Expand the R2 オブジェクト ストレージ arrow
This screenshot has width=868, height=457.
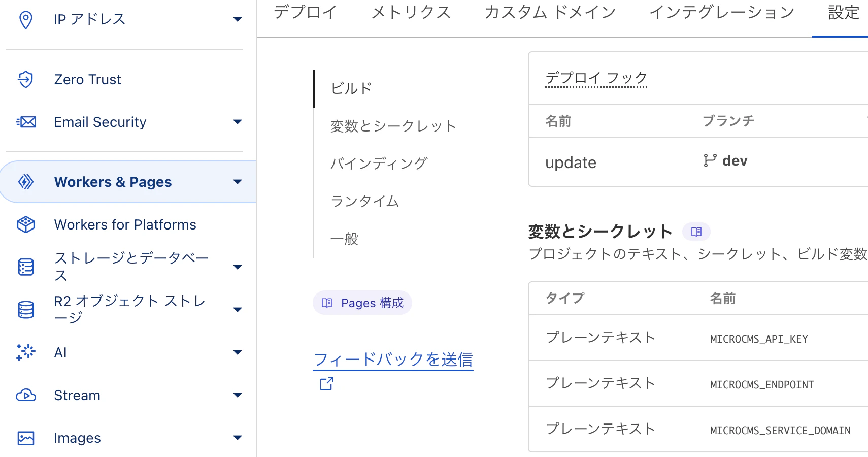pos(237,310)
